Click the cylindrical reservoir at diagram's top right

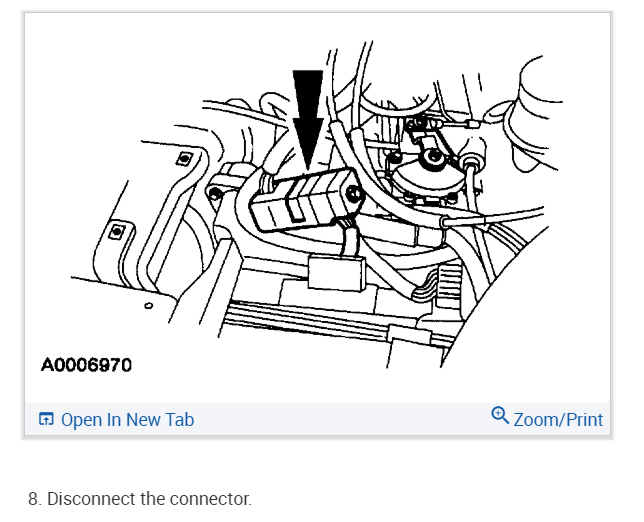[x=539, y=111]
